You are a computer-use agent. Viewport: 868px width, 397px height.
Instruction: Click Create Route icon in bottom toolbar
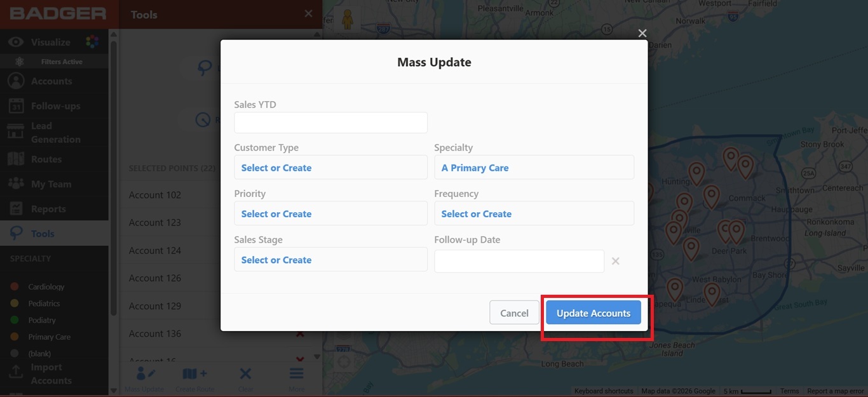point(194,374)
